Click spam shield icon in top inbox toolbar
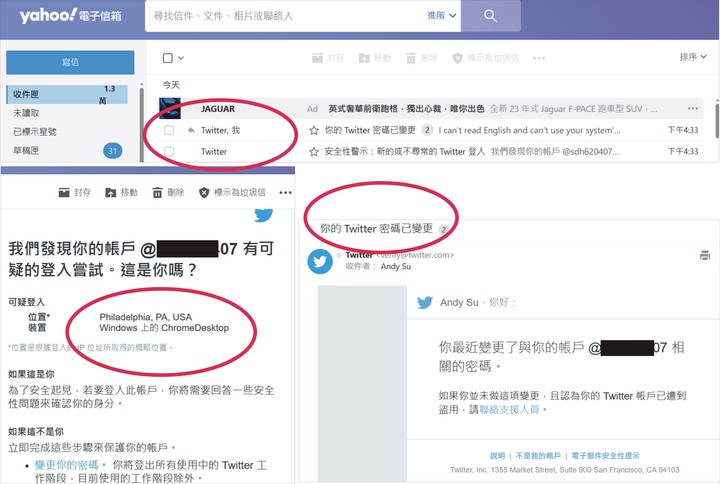Image resolution: width=720 pixels, height=484 pixels. pos(457,58)
